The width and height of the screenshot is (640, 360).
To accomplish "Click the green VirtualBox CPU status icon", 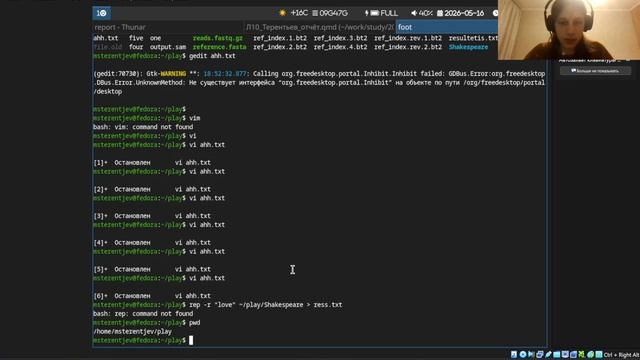I will point(582,354).
